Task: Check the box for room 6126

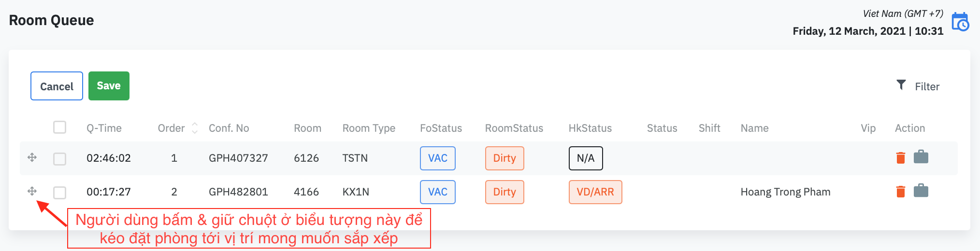Action: pos(59,159)
